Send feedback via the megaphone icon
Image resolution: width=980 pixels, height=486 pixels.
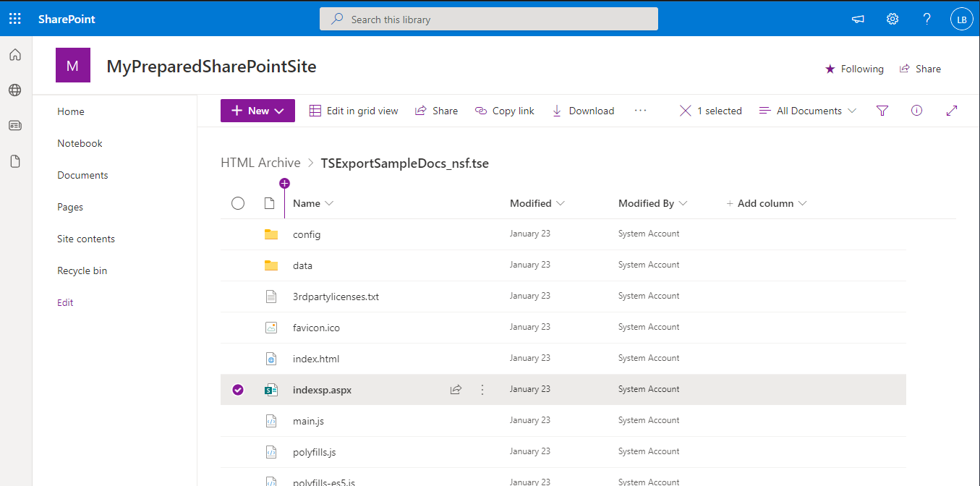(858, 19)
